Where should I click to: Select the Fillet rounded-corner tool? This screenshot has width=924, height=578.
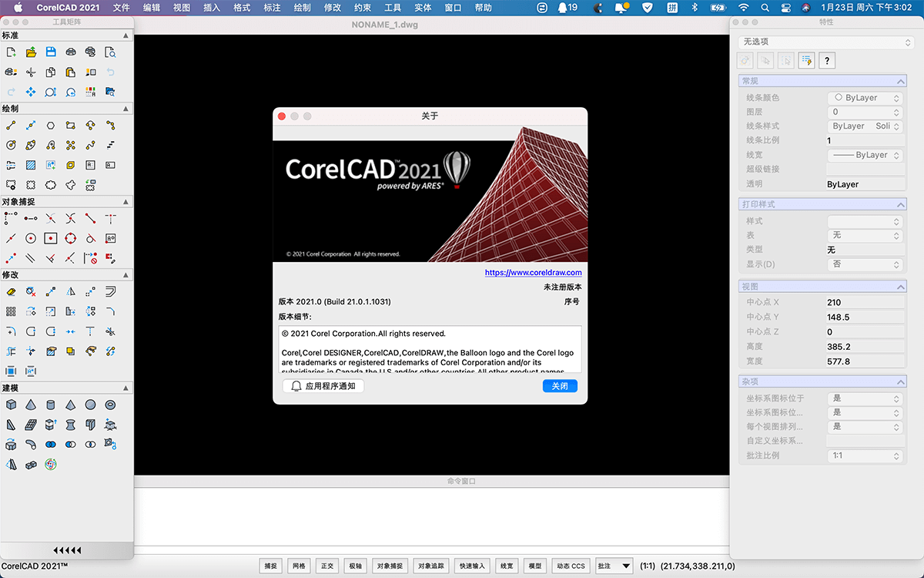coord(110,311)
